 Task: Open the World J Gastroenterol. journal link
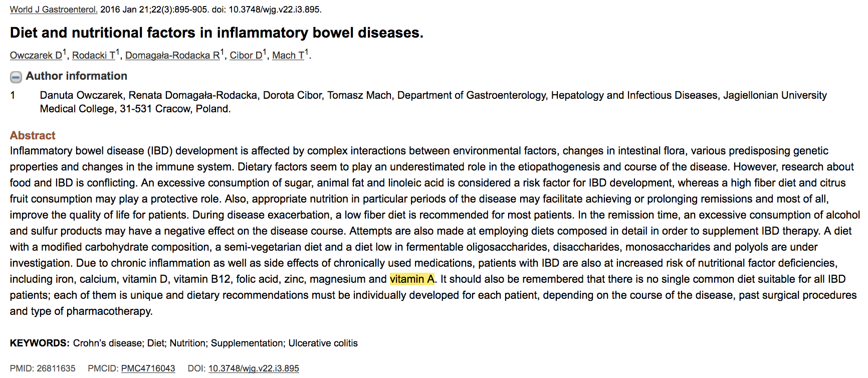[54, 10]
